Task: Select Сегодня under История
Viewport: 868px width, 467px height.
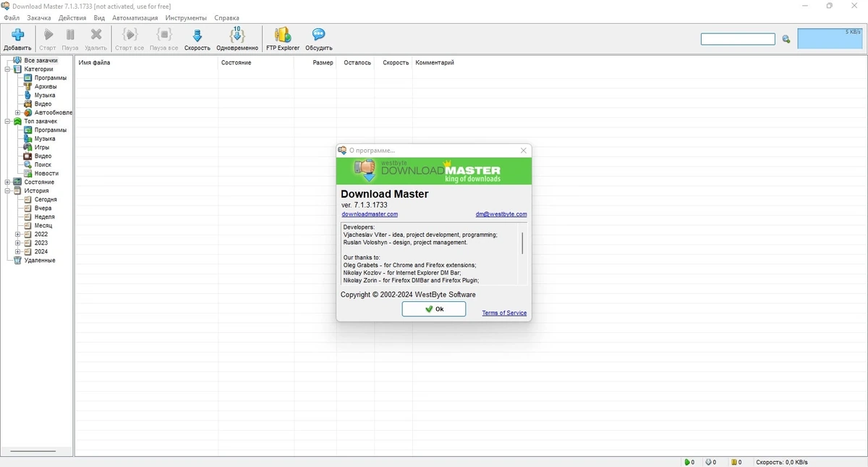Action: coord(46,200)
